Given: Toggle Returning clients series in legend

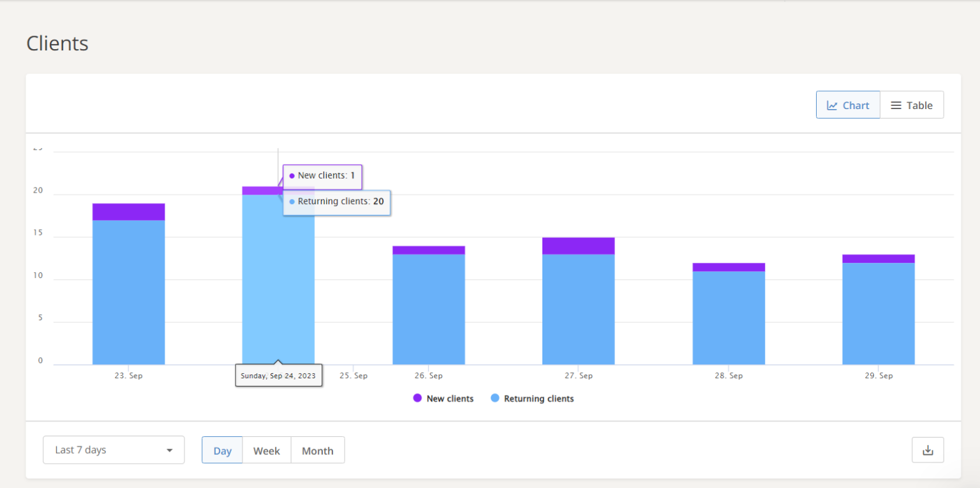Looking at the screenshot, I should pyautogui.click(x=538, y=399).
